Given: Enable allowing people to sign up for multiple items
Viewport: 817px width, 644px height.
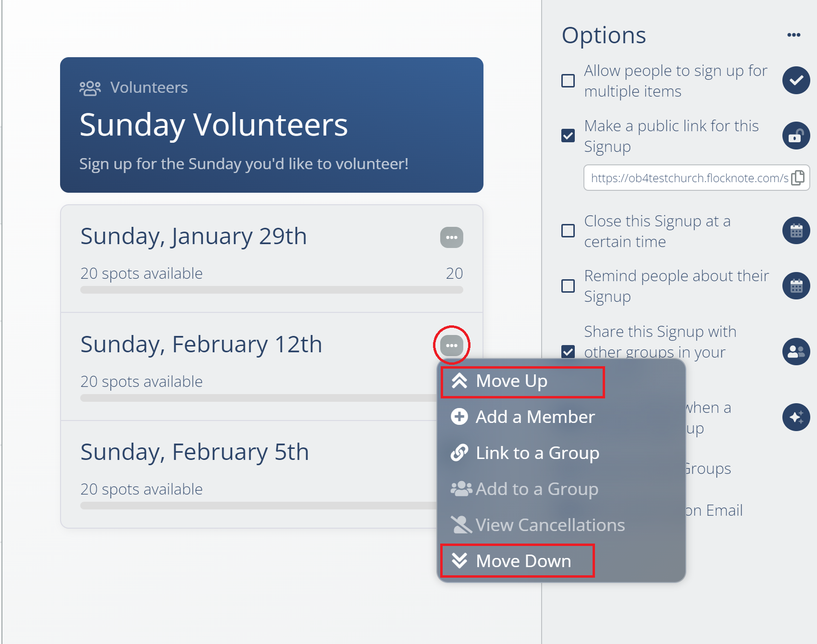Looking at the screenshot, I should tap(568, 81).
